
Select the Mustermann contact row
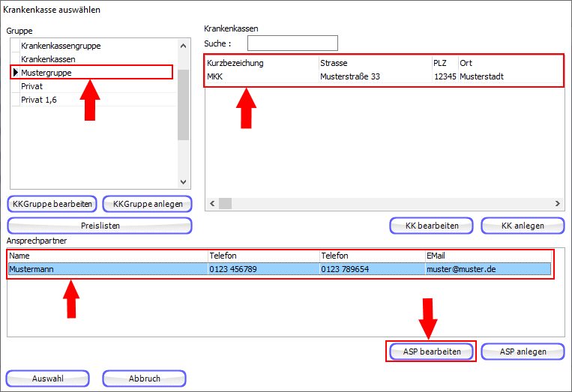coord(279,269)
